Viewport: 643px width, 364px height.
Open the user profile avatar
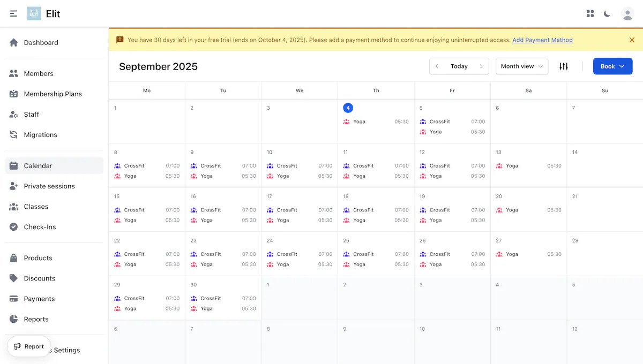[627, 14]
